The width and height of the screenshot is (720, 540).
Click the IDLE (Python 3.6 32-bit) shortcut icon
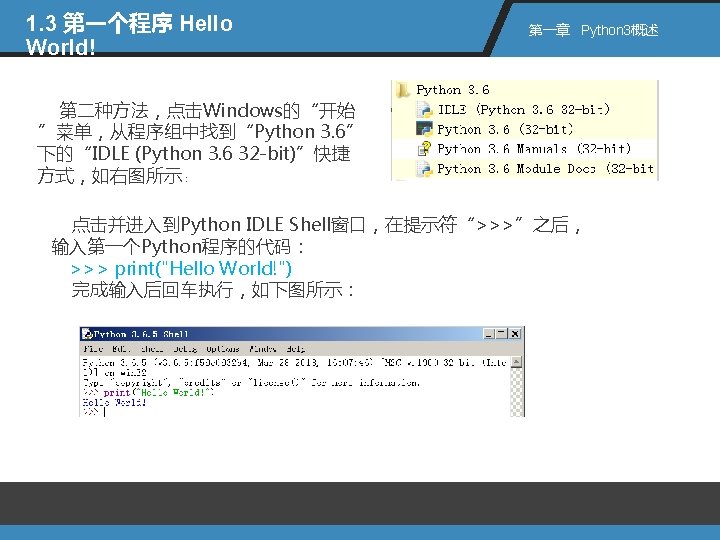[424, 110]
